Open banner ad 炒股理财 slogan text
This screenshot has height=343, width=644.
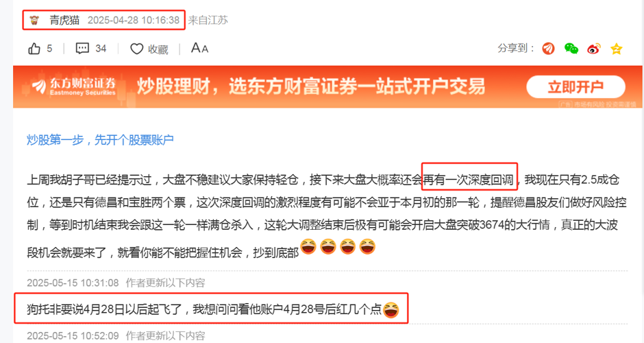click(x=311, y=86)
